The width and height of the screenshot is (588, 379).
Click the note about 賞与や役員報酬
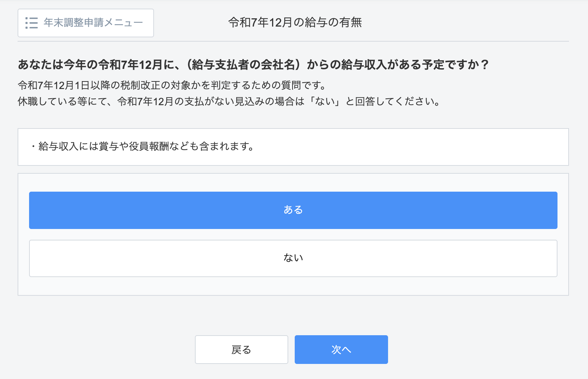pos(143,146)
